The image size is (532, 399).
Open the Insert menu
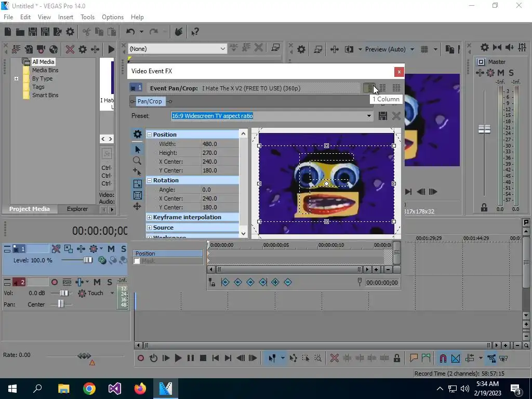coord(65,17)
